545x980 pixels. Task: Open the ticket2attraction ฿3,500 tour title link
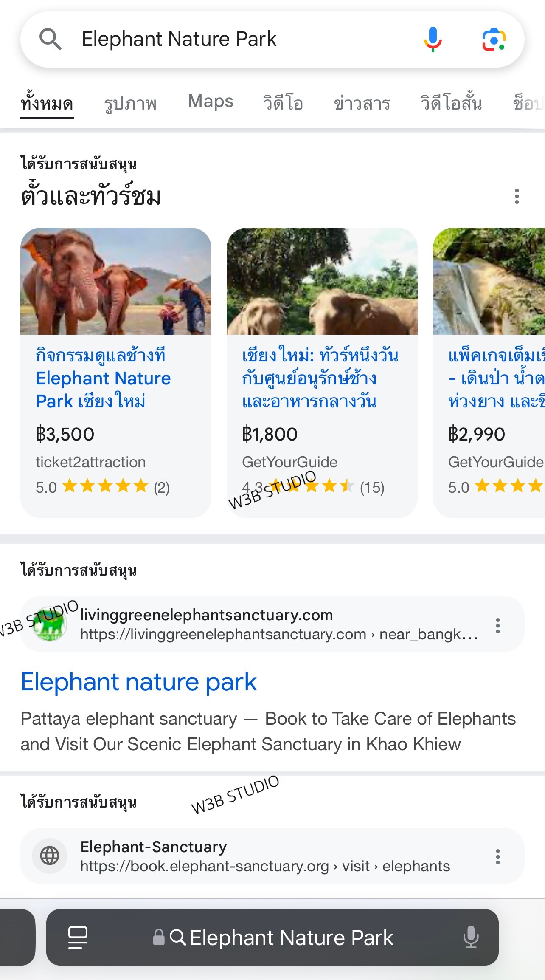(103, 378)
